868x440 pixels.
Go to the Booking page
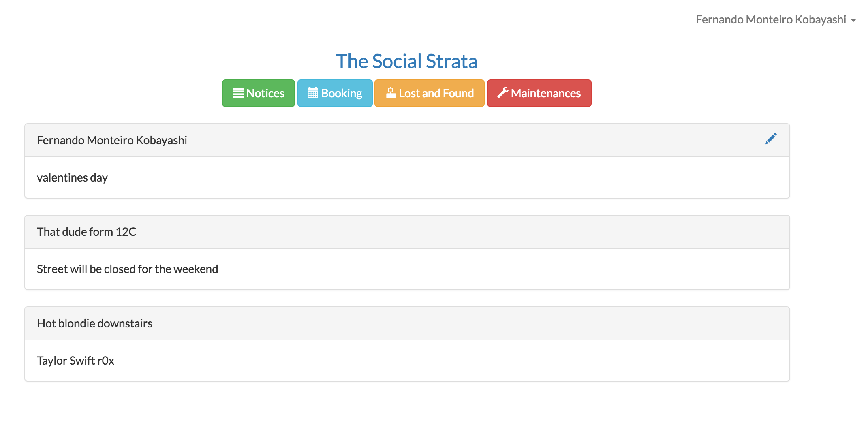(x=335, y=93)
